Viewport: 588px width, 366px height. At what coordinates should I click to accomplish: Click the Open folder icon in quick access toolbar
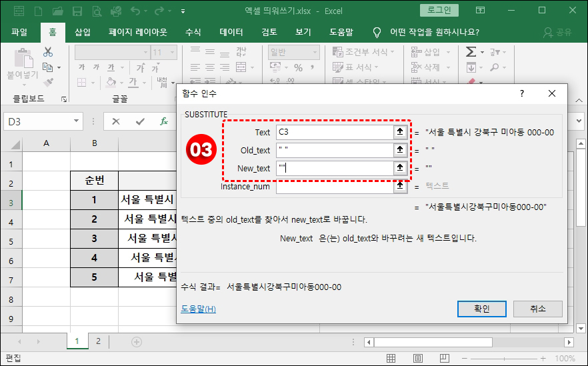(57, 11)
